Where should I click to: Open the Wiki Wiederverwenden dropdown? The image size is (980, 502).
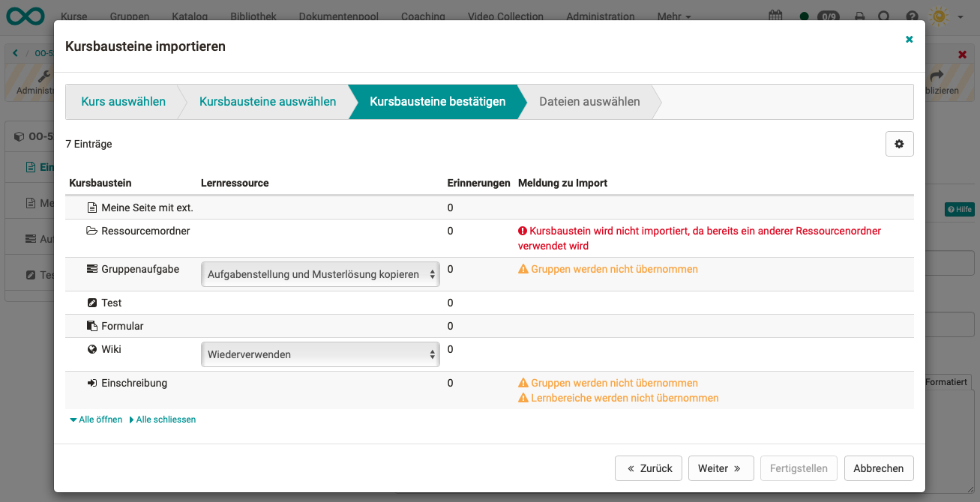click(320, 354)
